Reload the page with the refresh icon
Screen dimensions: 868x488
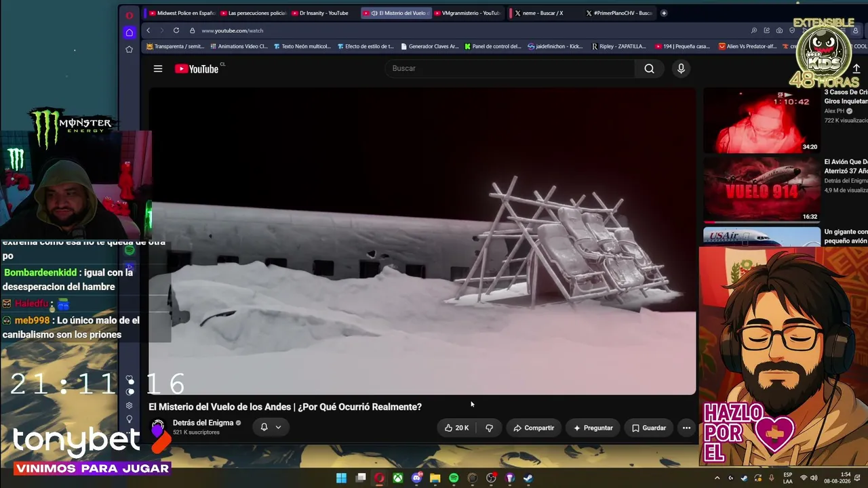click(176, 30)
